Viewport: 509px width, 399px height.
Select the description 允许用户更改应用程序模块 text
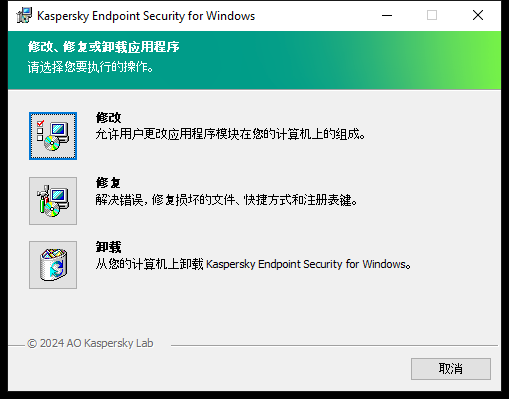pyautogui.click(x=230, y=134)
